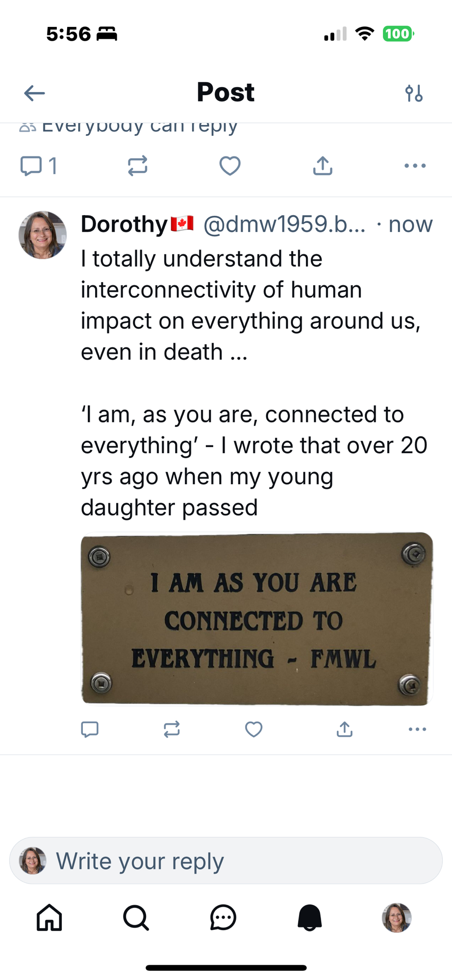Screen dimensions: 452x980
Task: Tap reply icon on the top post
Action: pos(31,166)
